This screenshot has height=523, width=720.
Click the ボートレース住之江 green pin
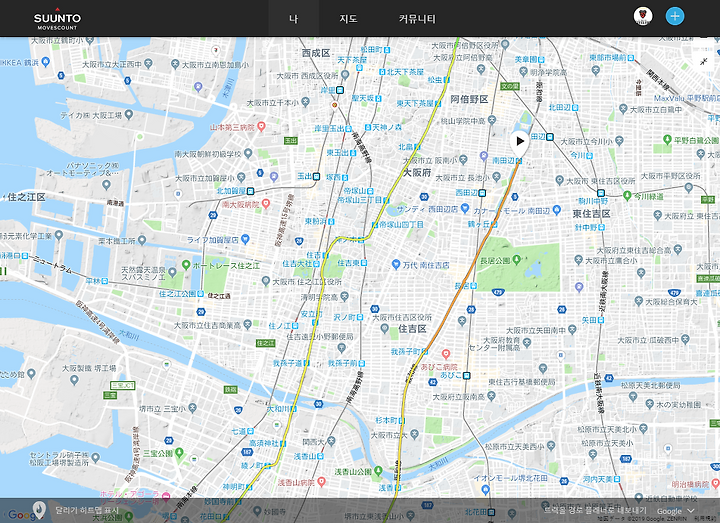pyautogui.click(x=186, y=265)
